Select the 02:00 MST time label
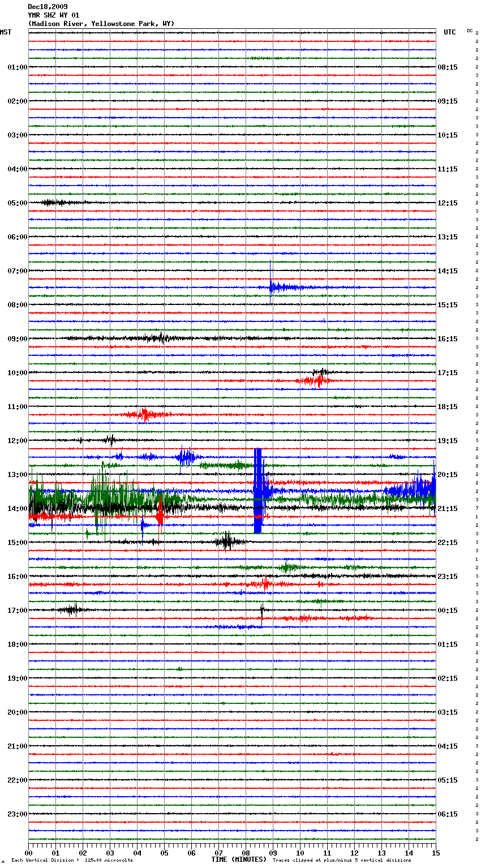The width and height of the screenshot is (481, 868). point(18,101)
